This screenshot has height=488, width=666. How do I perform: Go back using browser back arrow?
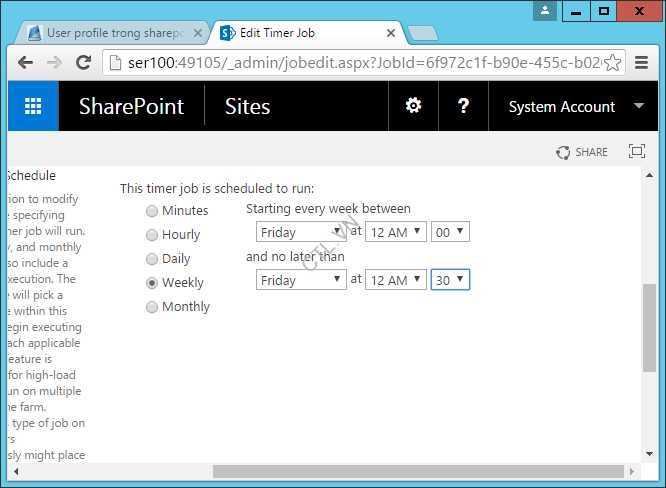click(x=25, y=63)
